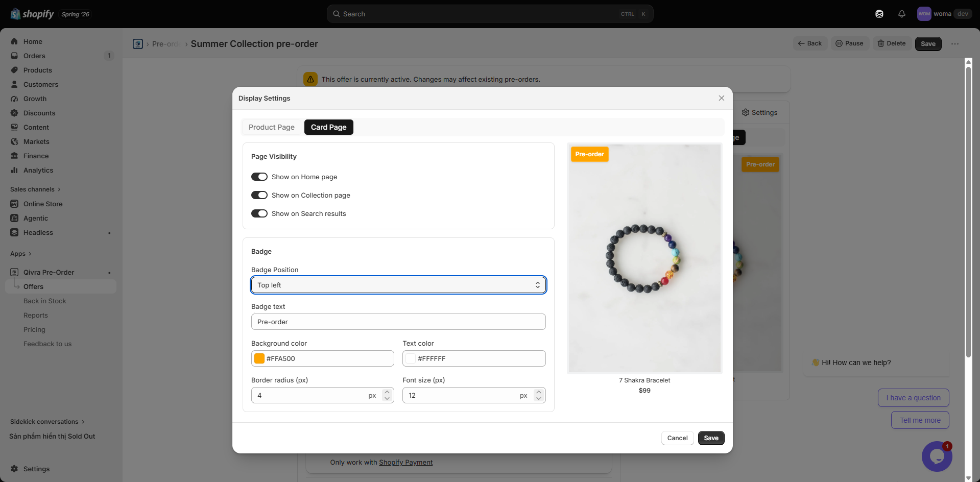Screen dimensions: 980x482
Task: Click the Growth icon in sidebar
Action: (x=14, y=99)
